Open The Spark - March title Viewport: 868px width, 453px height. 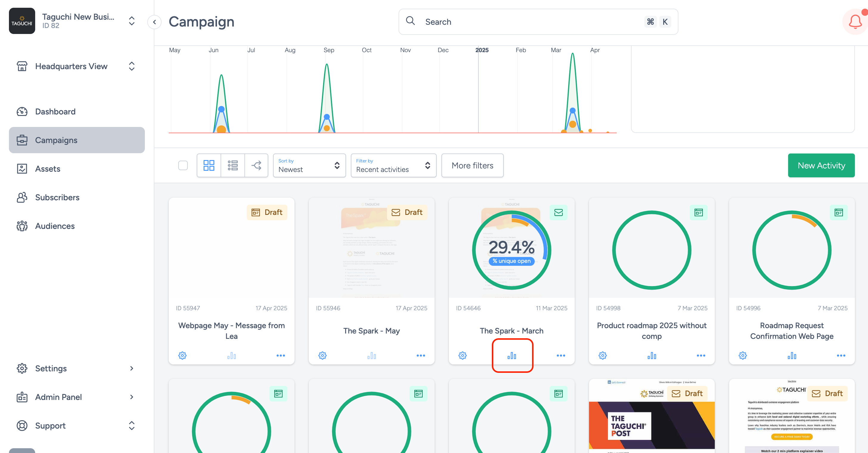coord(511,331)
